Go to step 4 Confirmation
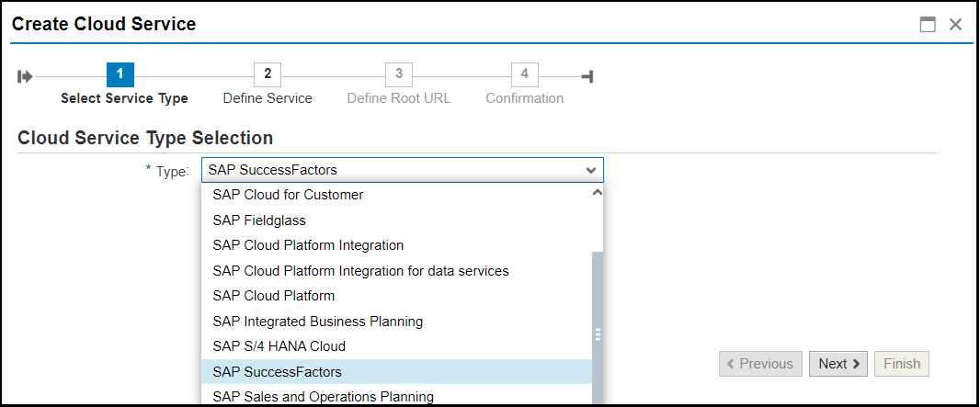 (x=524, y=75)
